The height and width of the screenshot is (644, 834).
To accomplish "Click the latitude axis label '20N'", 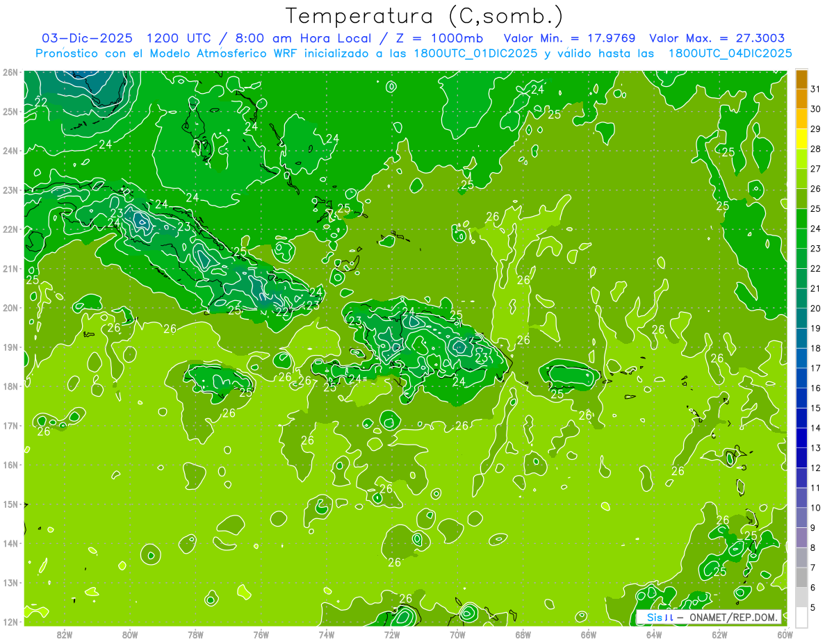I will point(10,308).
